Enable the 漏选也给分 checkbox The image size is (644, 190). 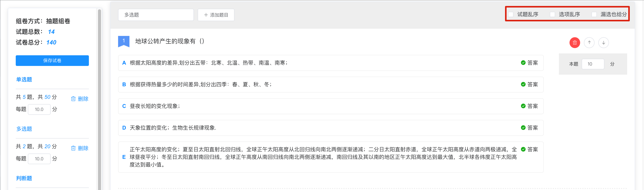tap(594, 14)
